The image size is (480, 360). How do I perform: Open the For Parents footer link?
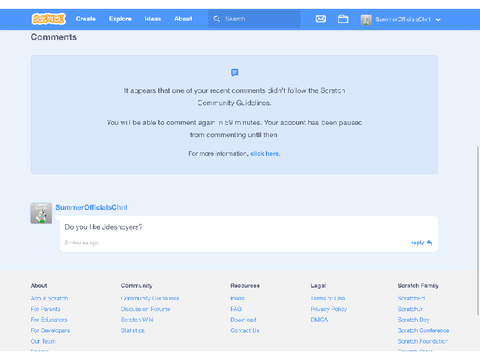(x=46, y=309)
